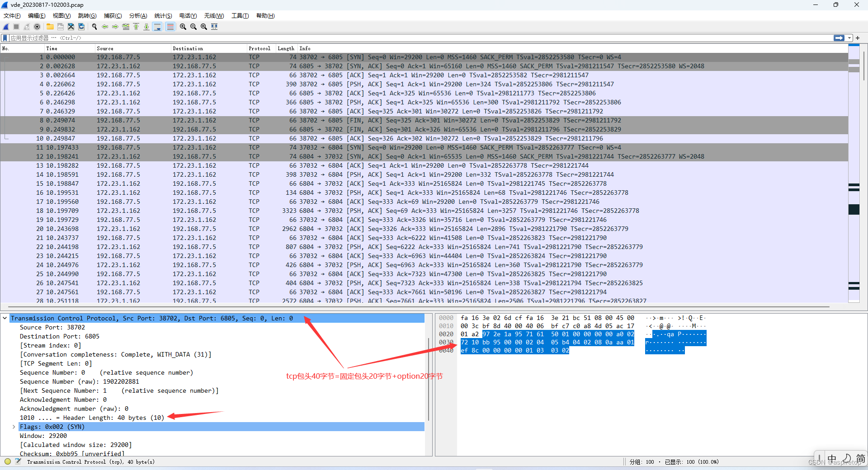
Task: Go forward with the green right arrow
Action: click(x=115, y=27)
